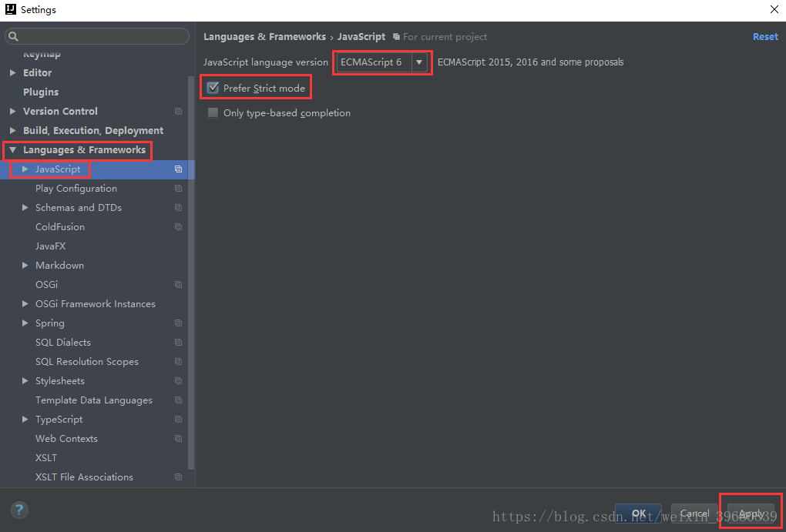Select Template Data Languages entry
This screenshot has height=532, width=786.
94,400
